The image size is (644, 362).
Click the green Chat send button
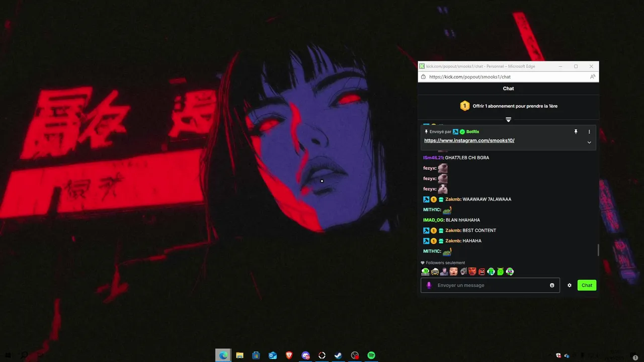pyautogui.click(x=587, y=285)
